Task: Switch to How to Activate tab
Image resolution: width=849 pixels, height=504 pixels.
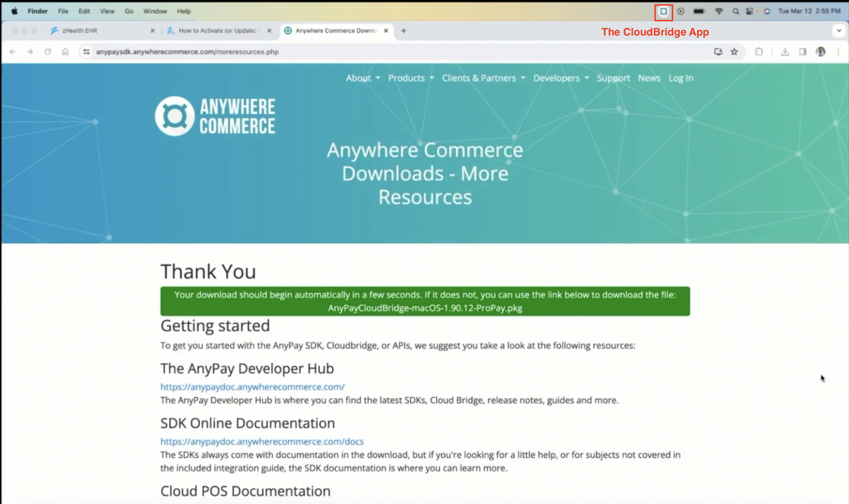Action: click(219, 30)
